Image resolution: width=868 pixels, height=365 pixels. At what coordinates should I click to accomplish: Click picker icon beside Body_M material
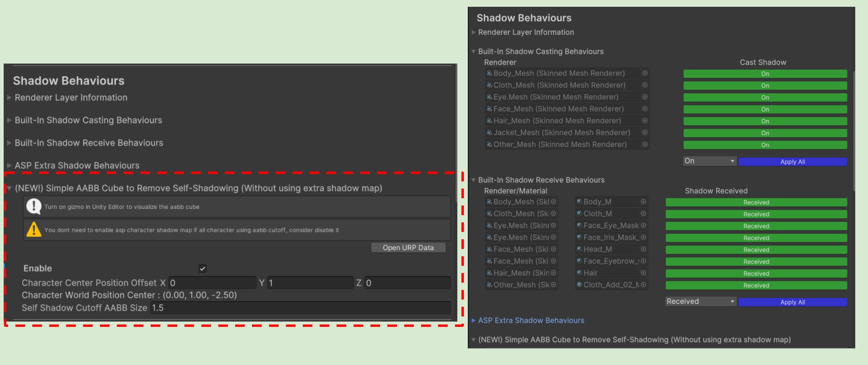point(643,202)
